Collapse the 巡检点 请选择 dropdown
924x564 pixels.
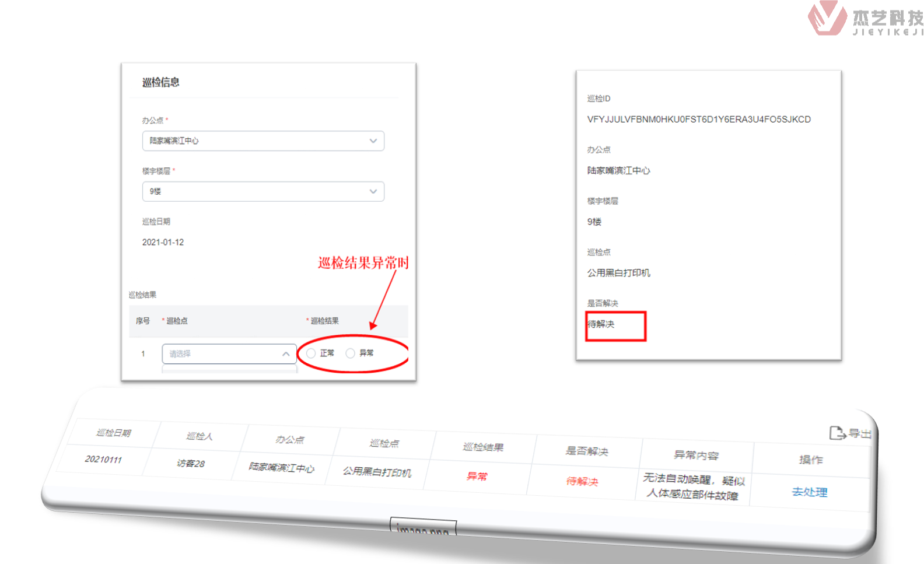click(229, 353)
